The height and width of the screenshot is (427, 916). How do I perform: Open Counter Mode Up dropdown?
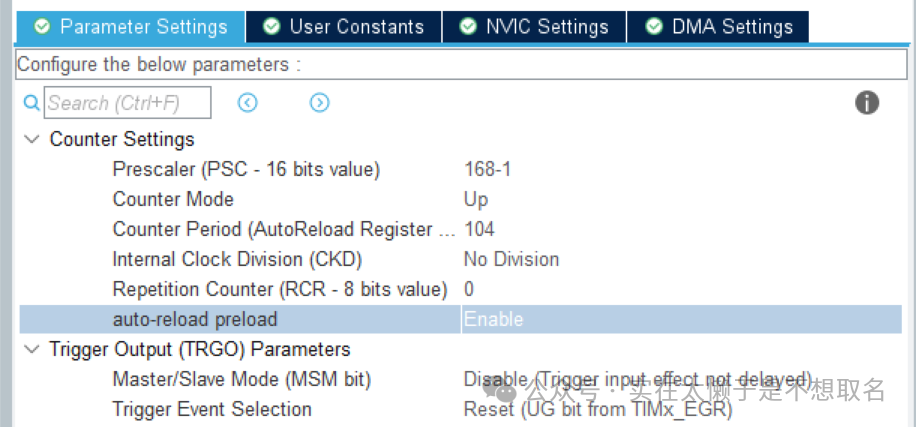point(682,199)
